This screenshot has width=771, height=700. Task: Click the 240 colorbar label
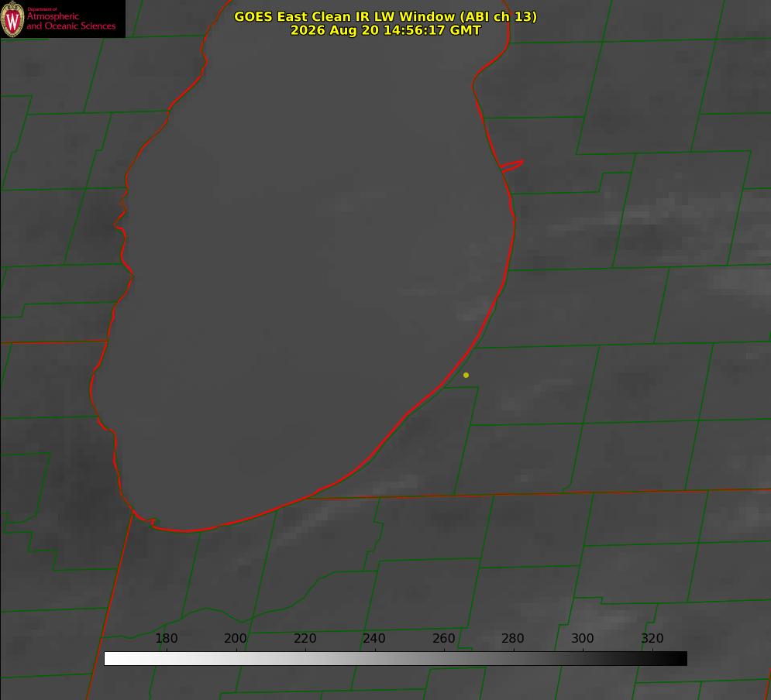coord(374,638)
